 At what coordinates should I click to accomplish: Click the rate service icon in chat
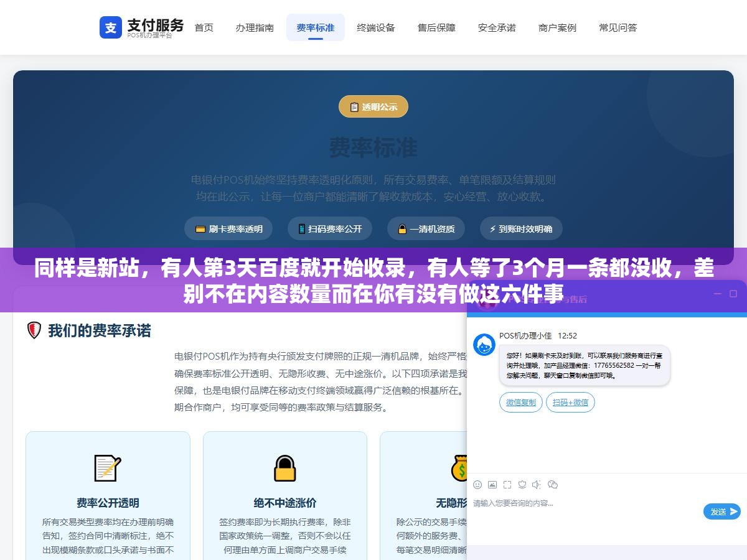522,484
